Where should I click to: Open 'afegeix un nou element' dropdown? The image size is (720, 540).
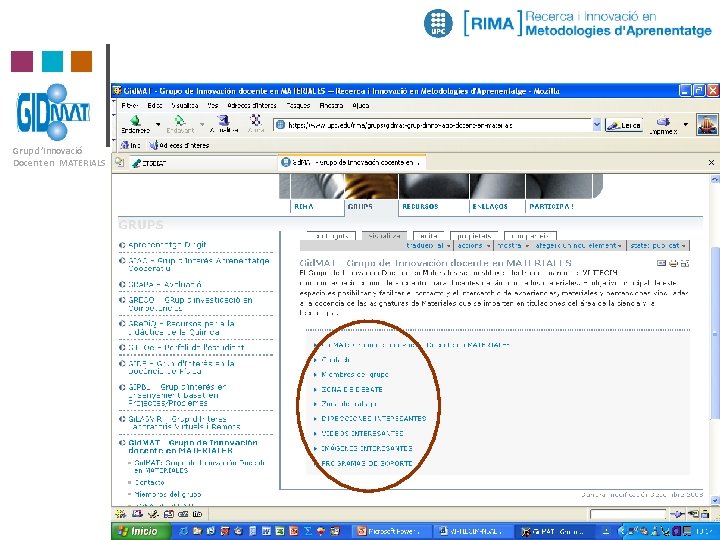579,246
